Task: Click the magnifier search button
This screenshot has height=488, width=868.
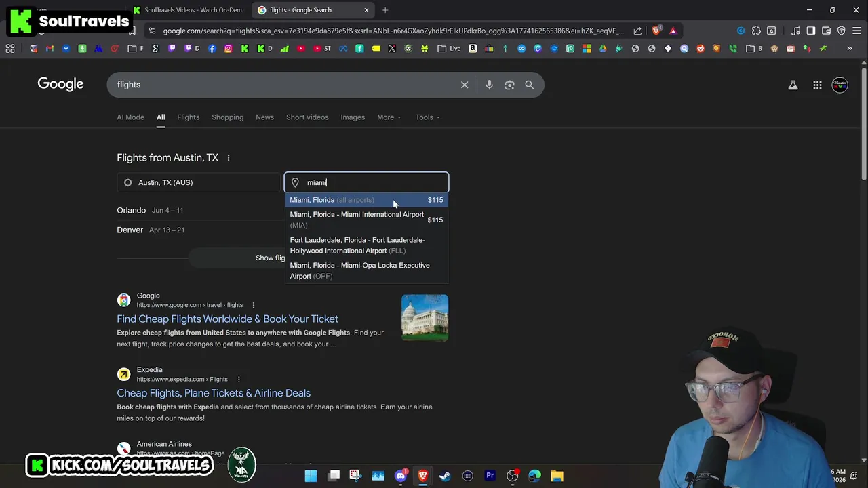Action: pos(530,85)
